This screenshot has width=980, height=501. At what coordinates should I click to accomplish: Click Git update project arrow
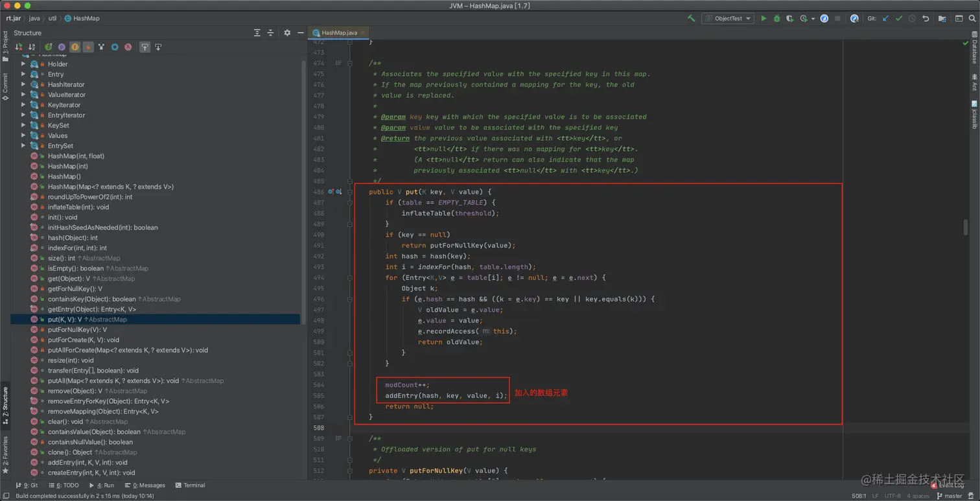(885, 18)
